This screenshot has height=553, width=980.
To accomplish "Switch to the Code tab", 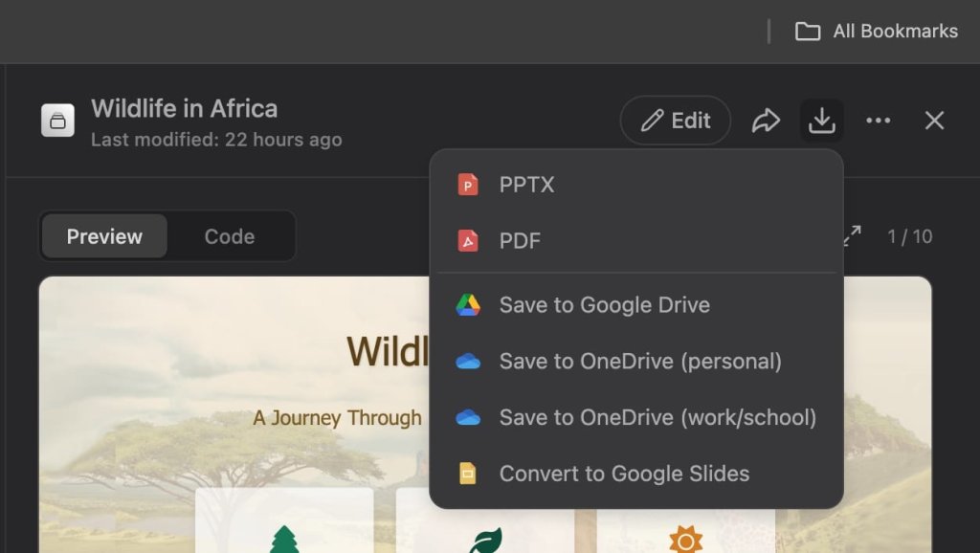I will tap(230, 236).
